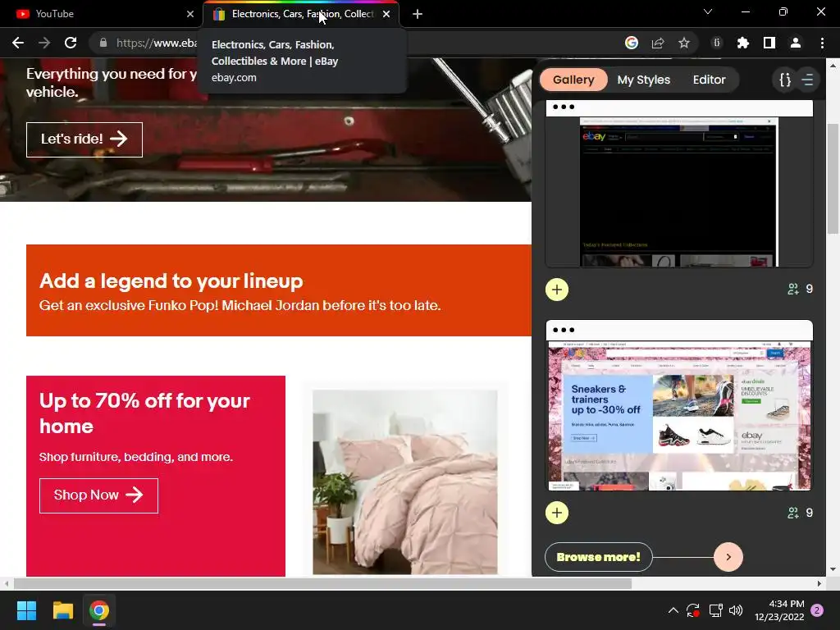View site information via lock icon
The height and width of the screenshot is (630, 840).
coord(103,43)
